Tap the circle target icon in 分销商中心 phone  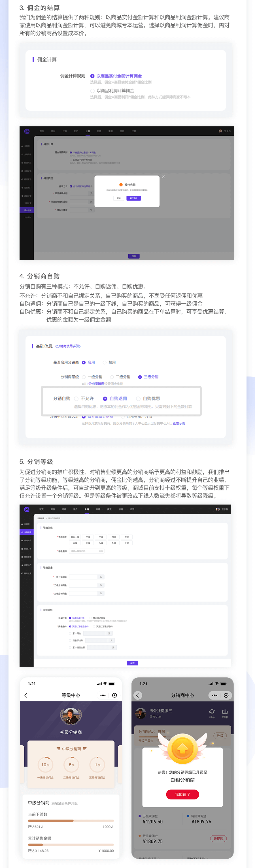pos(226,695)
